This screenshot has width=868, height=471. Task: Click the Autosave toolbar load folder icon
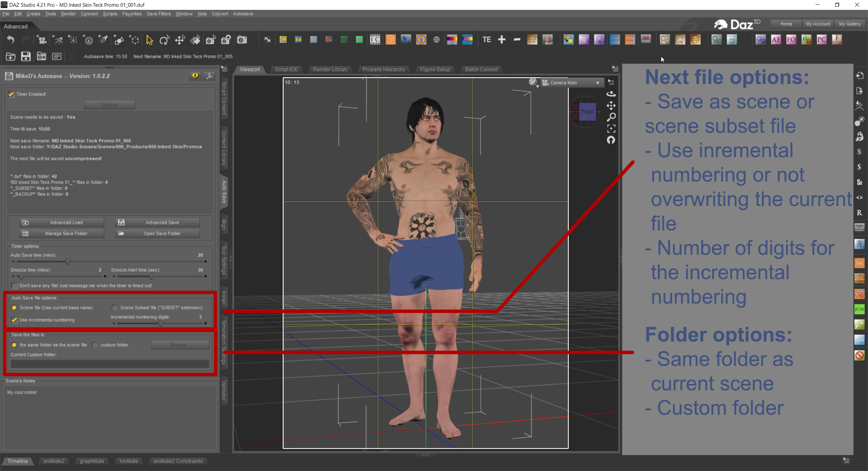click(11, 56)
